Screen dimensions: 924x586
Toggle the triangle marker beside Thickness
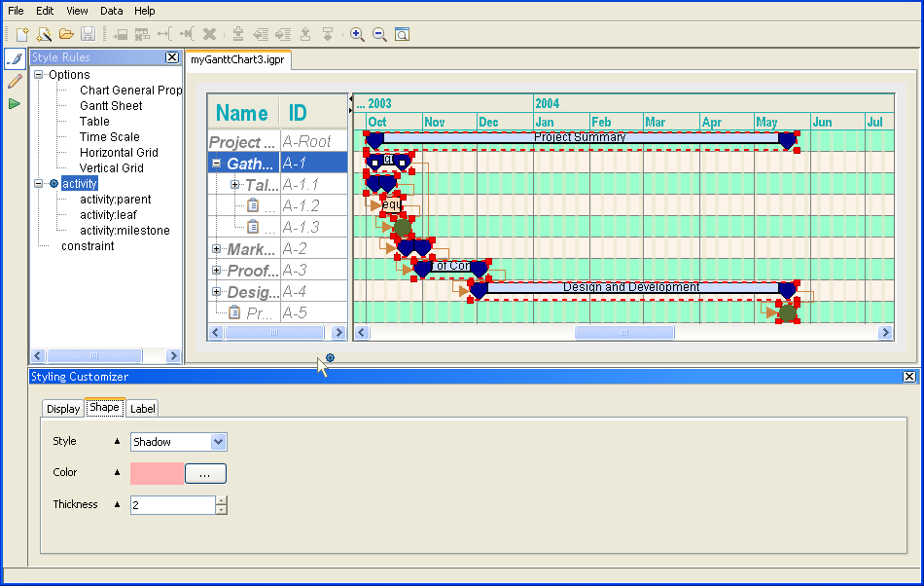tap(118, 505)
